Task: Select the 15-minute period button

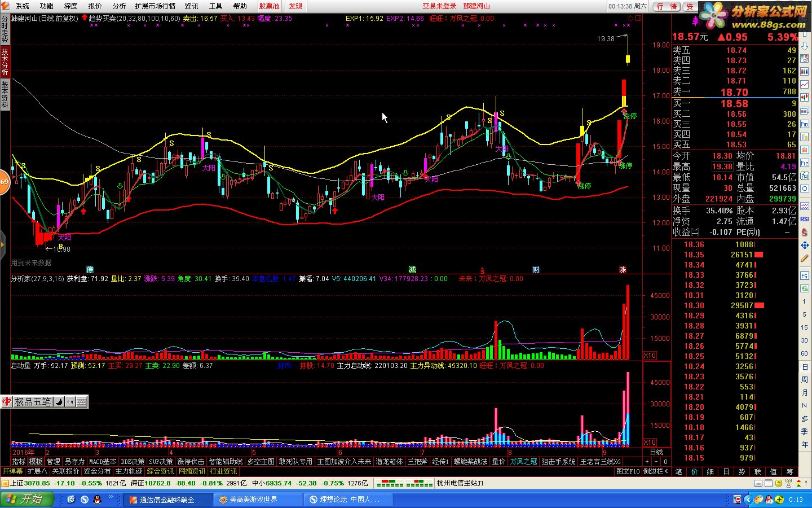Action: tap(805, 327)
